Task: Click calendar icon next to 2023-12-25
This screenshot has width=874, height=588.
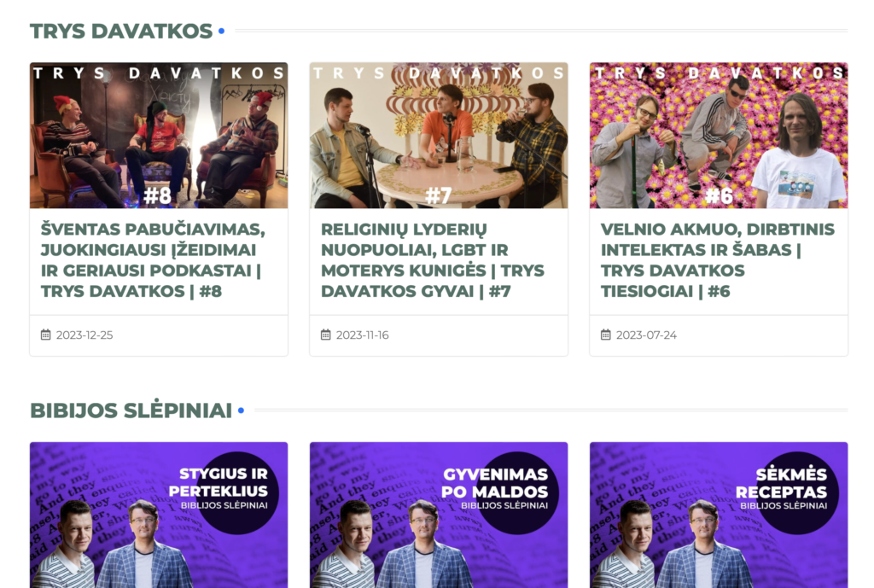Action: (x=46, y=335)
